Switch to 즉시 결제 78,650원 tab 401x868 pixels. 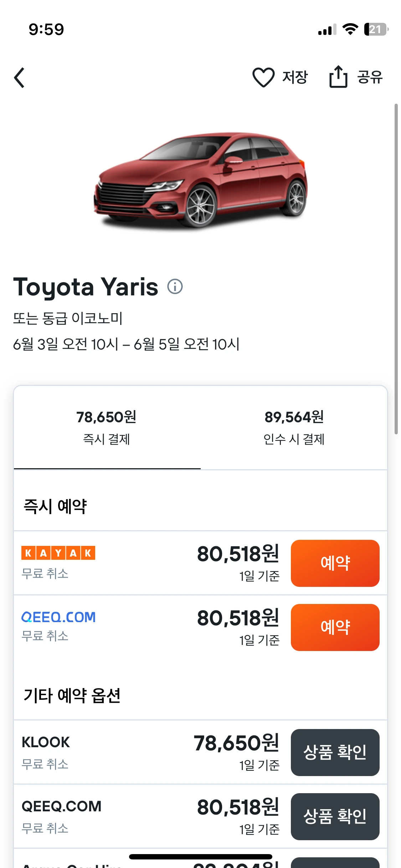pos(107,427)
